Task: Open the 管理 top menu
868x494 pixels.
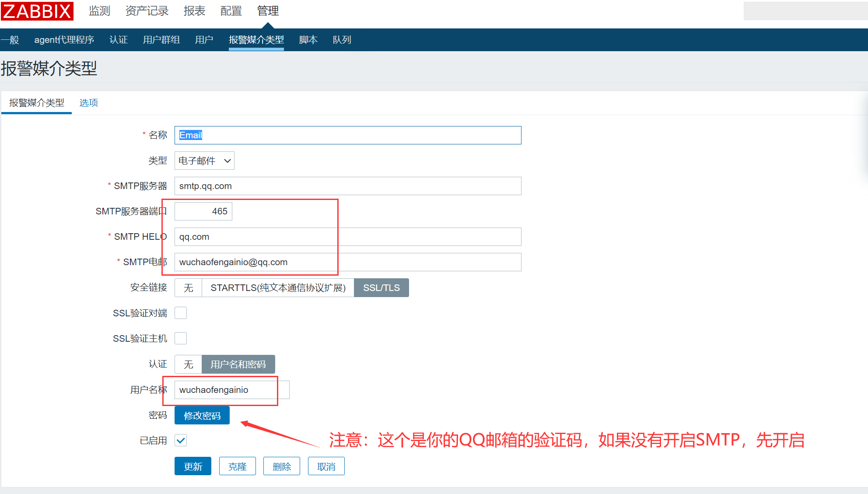Action: coord(268,11)
